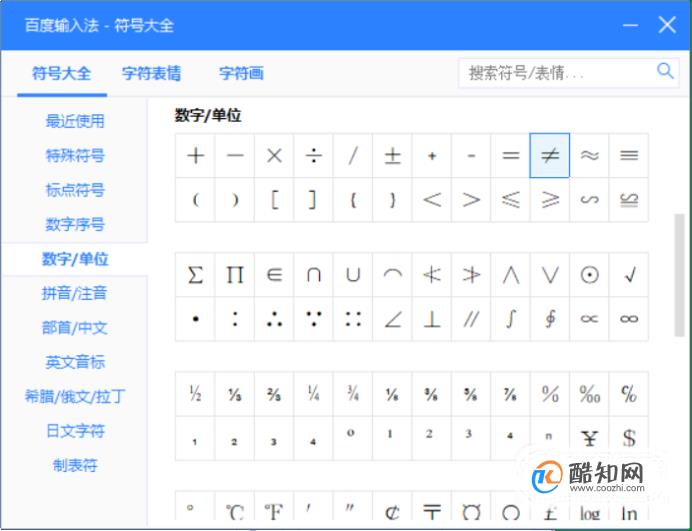Insert the arc ⌒ symbol
The image size is (692, 531).
392,275
